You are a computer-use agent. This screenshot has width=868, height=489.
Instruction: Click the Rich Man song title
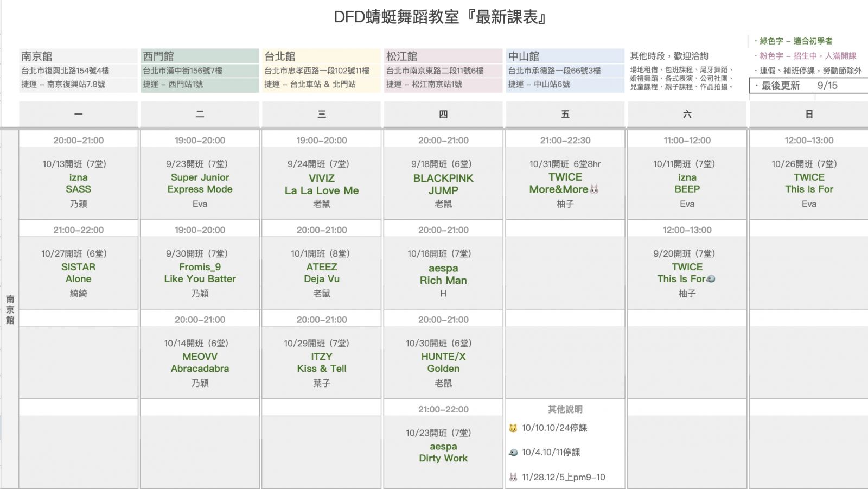click(443, 281)
